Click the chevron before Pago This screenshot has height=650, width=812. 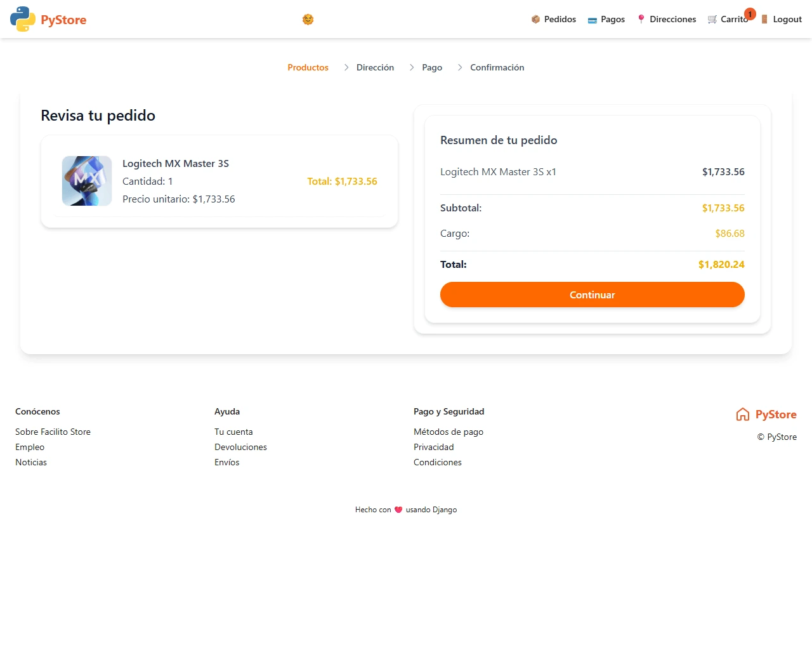click(x=412, y=67)
